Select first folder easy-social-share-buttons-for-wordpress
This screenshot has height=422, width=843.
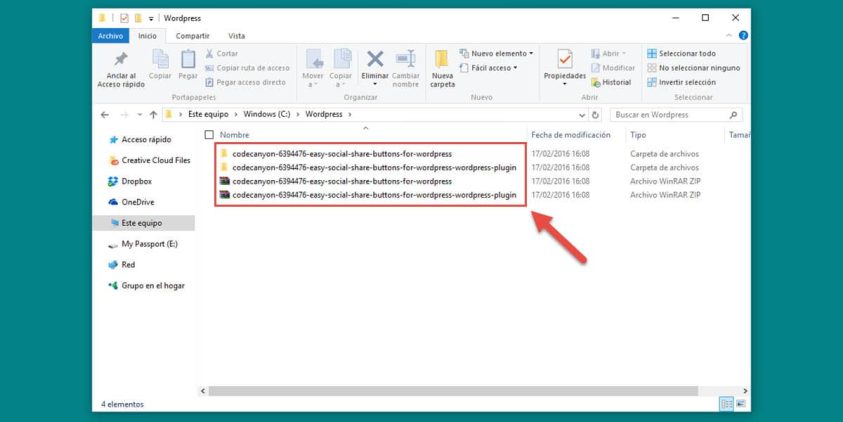tap(342, 154)
